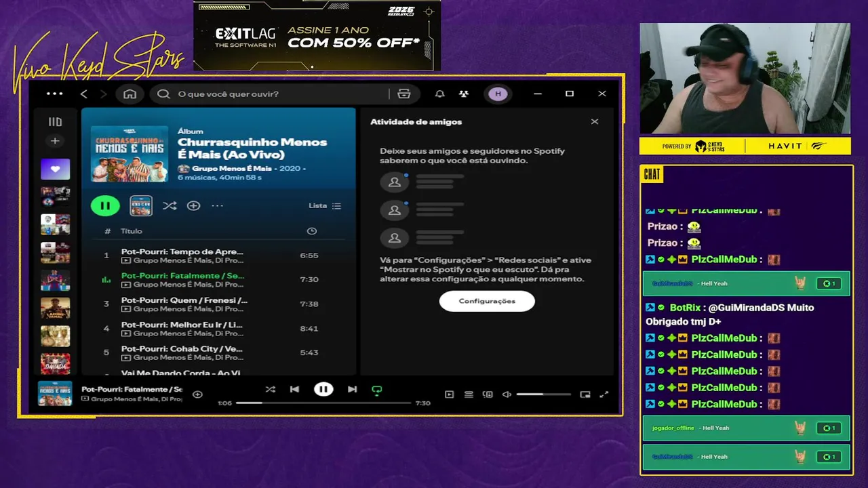Open notifications bell
868x488 pixels.
(x=439, y=94)
